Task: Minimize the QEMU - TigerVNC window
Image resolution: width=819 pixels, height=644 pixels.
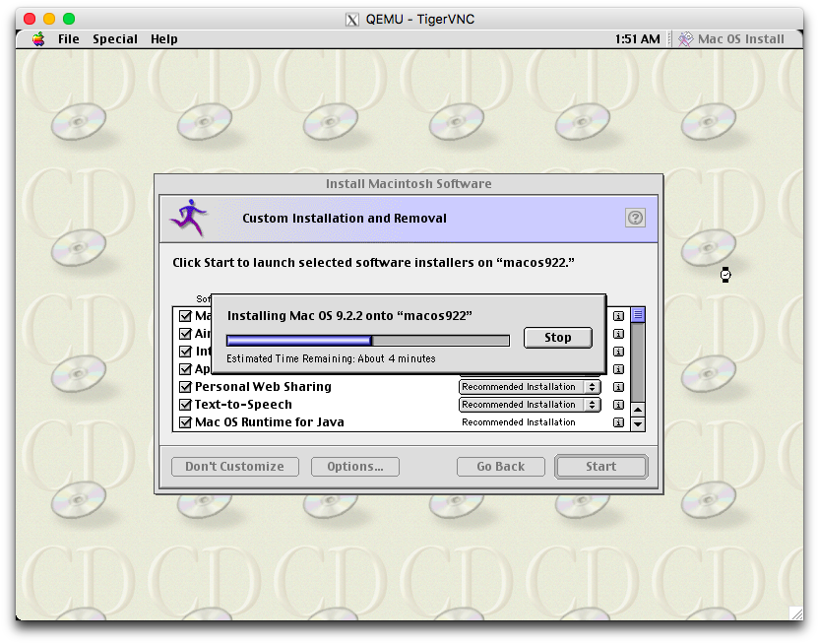Action: point(49,19)
